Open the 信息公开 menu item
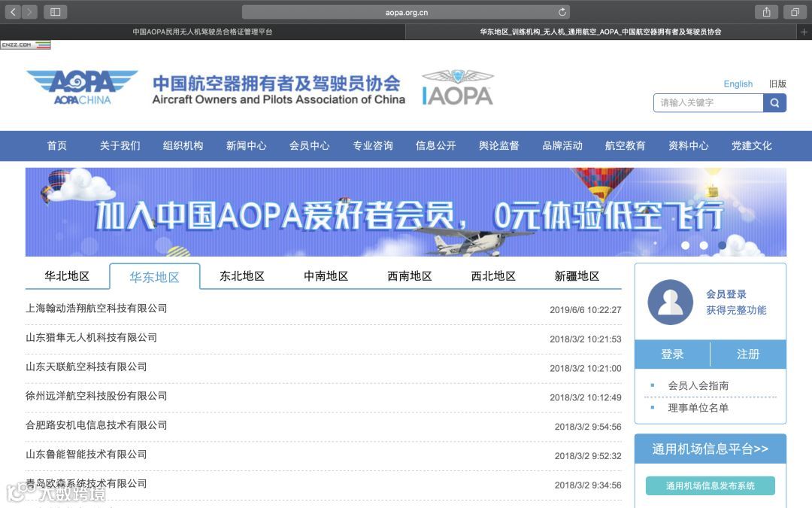 click(436, 146)
